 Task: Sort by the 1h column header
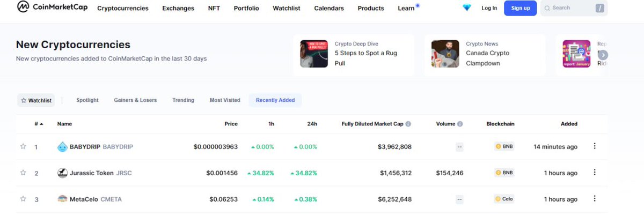271,124
